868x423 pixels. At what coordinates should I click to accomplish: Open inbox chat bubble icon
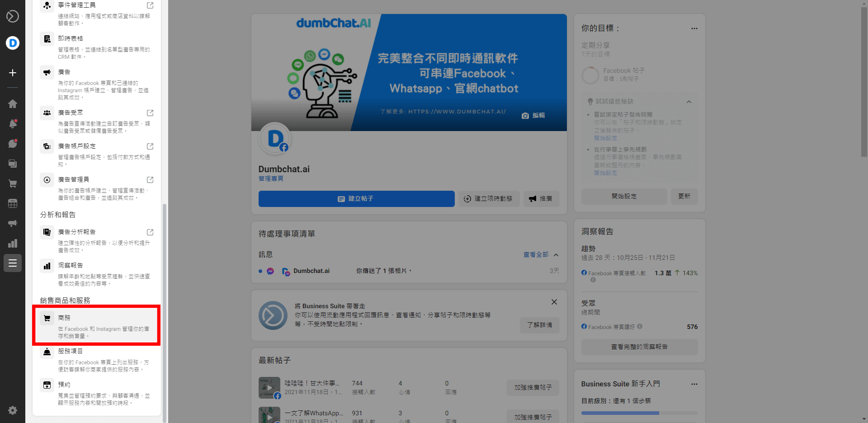click(x=13, y=144)
